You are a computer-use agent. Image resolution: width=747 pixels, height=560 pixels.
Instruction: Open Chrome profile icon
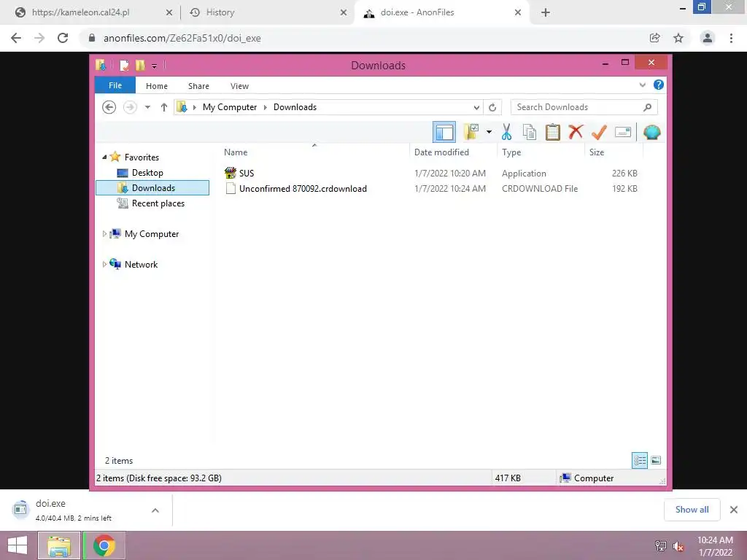tap(708, 38)
